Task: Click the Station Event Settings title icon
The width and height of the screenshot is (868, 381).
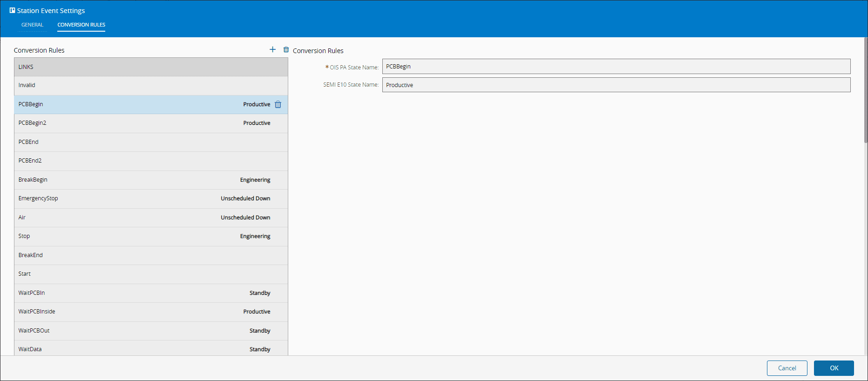Action: [x=12, y=10]
